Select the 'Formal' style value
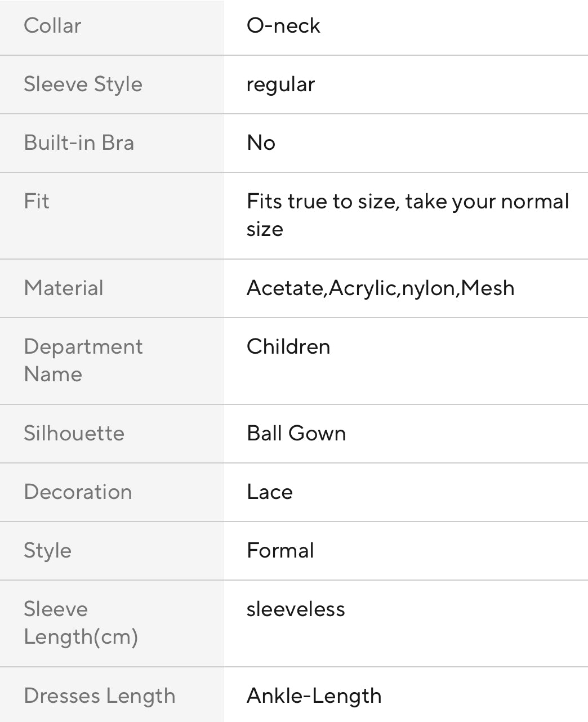The width and height of the screenshot is (588, 722). pos(280,551)
